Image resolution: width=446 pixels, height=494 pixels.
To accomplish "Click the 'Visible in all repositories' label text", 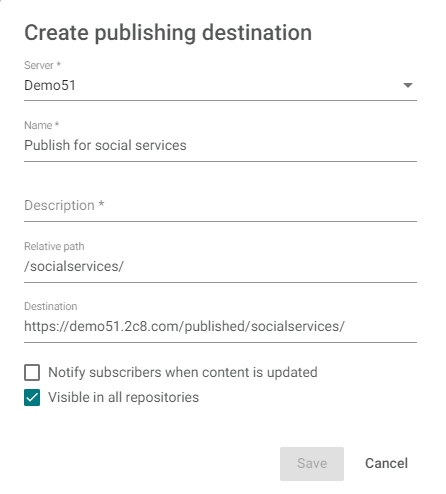I will click(123, 397).
